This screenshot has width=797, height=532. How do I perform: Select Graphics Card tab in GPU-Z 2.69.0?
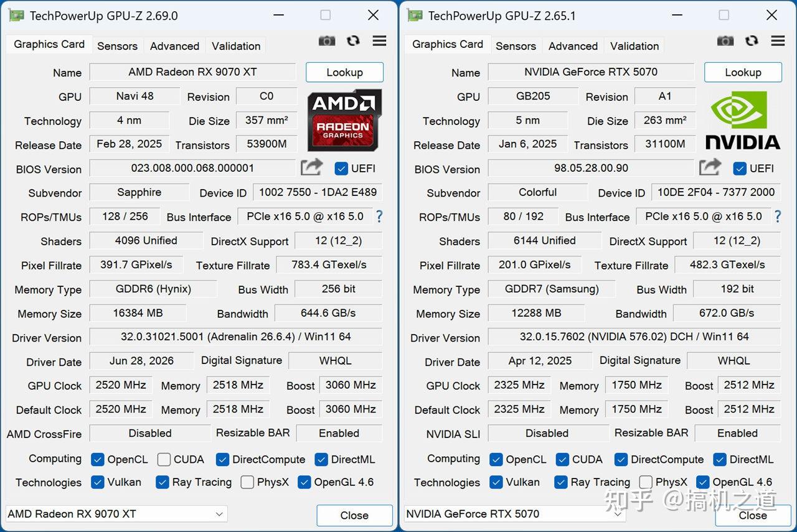coord(49,44)
